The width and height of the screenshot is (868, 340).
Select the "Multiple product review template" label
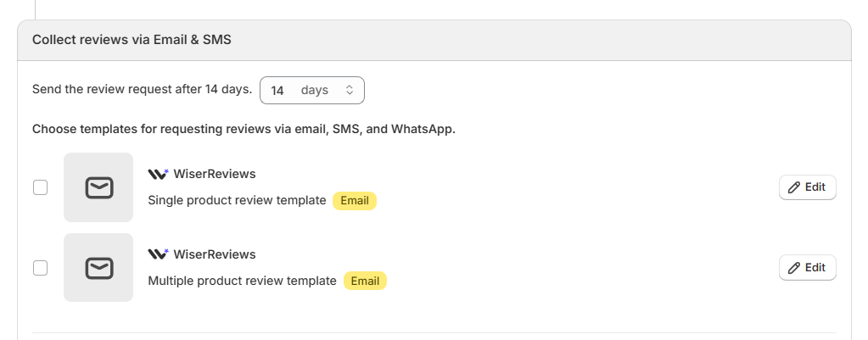pos(242,281)
